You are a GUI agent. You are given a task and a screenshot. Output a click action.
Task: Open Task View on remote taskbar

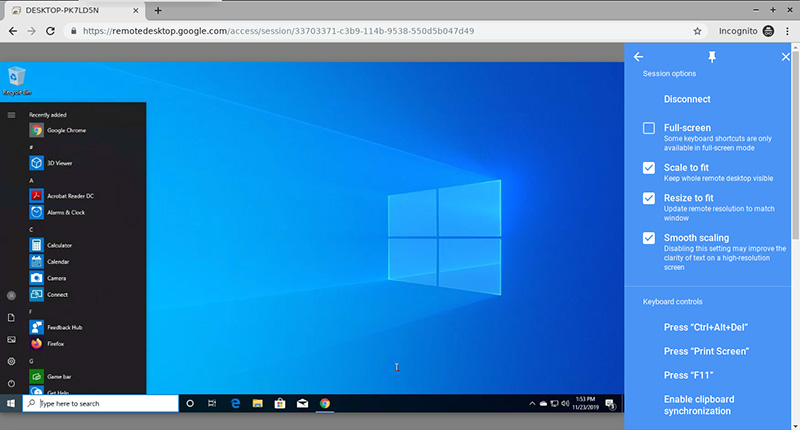point(212,403)
